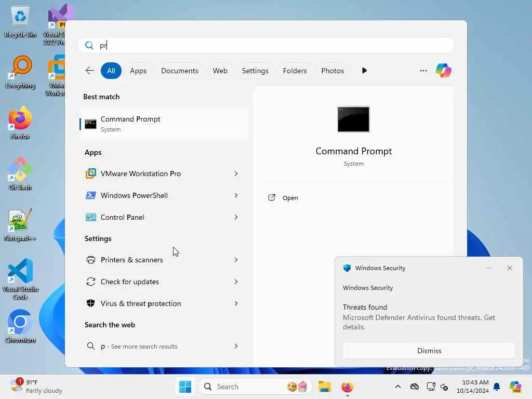Click the taskbar Search box
532x399 pixels.
coord(255,387)
